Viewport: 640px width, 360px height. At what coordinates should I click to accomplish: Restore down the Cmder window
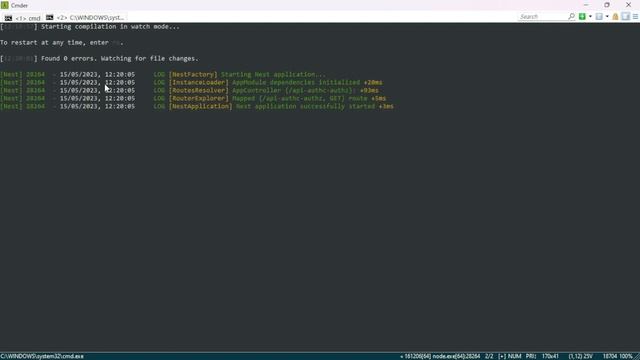click(607, 5)
